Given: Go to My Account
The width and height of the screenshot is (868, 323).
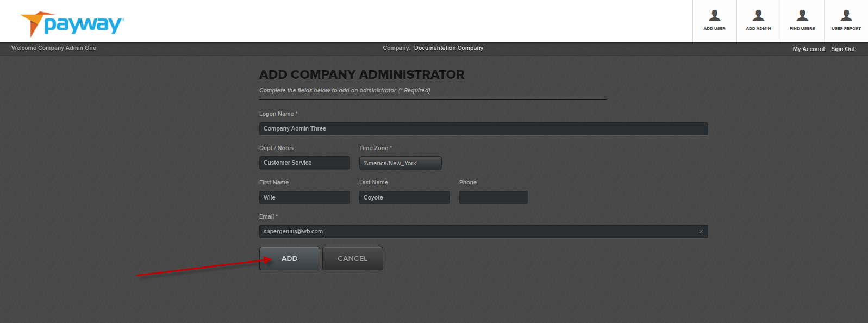Looking at the screenshot, I should point(808,49).
